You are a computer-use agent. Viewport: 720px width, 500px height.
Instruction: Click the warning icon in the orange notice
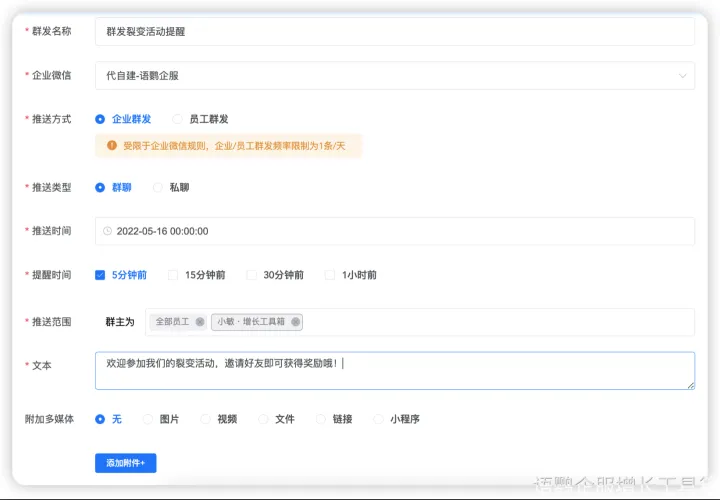[111, 146]
